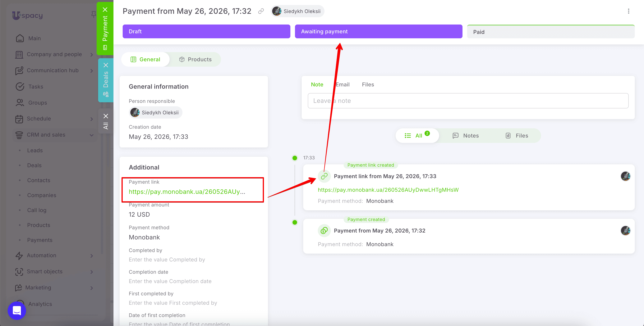Click the pin sidebar icon
This screenshot has height=326, width=644.
(x=94, y=14)
